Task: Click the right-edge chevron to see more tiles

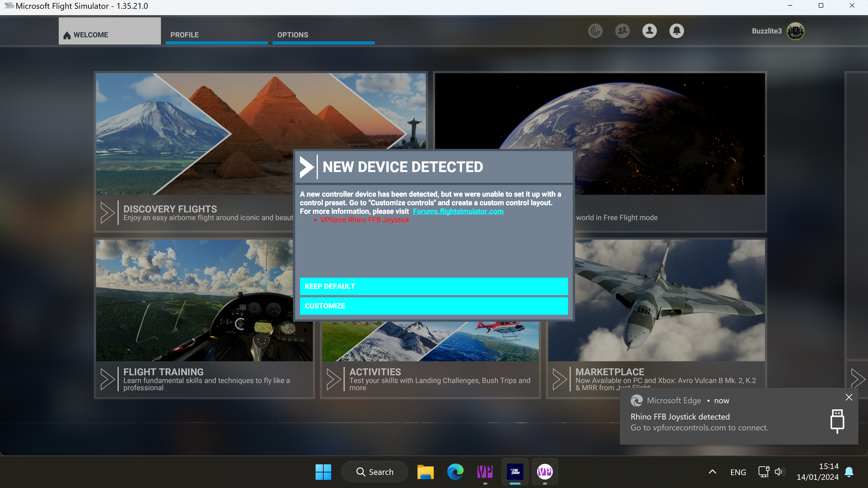Action: point(858,379)
